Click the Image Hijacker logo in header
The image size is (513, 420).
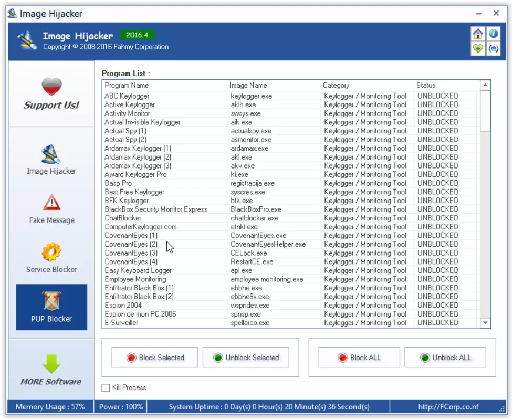point(27,40)
